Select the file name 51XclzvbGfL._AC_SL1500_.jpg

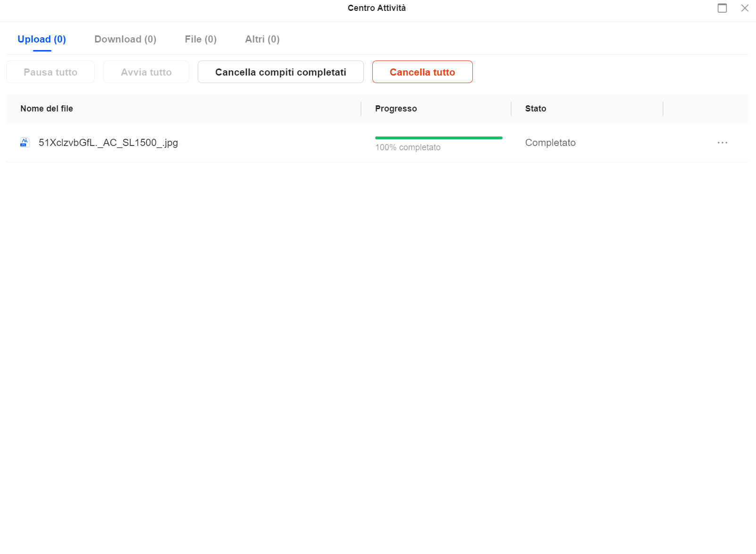(108, 143)
